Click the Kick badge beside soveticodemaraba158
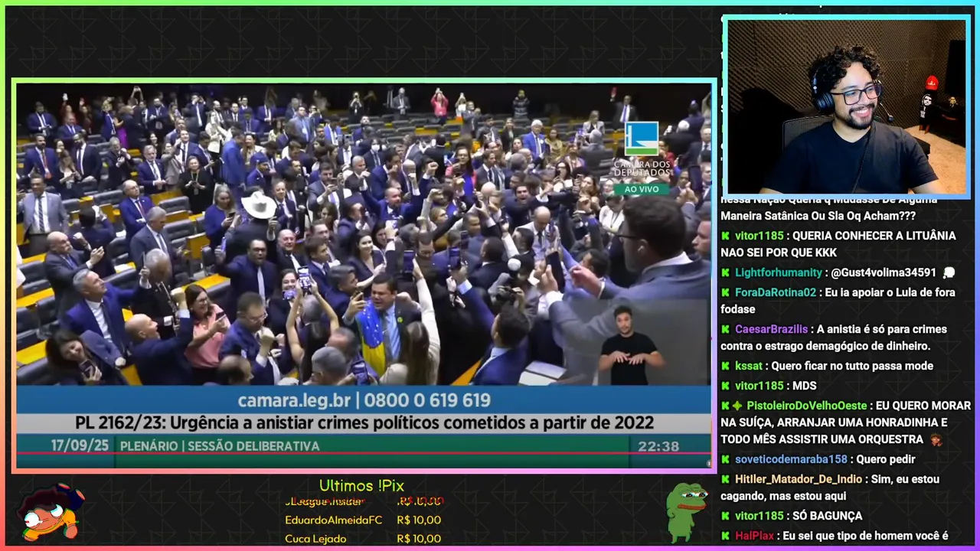Image resolution: width=980 pixels, height=551 pixels. pyautogui.click(x=725, y=459)
